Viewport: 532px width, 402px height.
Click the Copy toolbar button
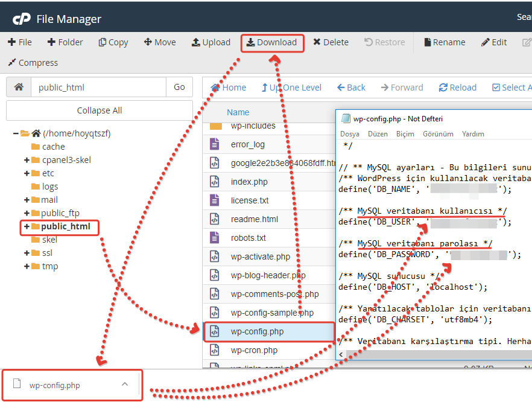coord(113,42)
